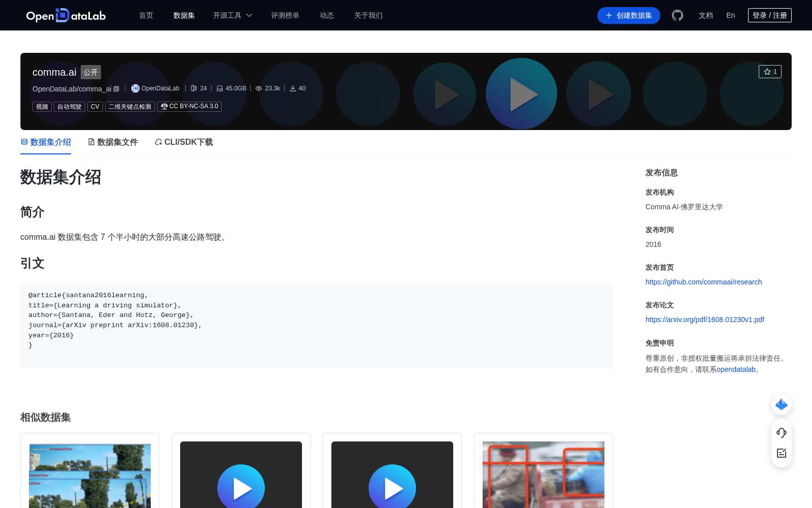Image resolution: width=812 pixels, height=508 pixels.
Task: Click the 二维关键点检测 tag
Action: pos(130,107)
